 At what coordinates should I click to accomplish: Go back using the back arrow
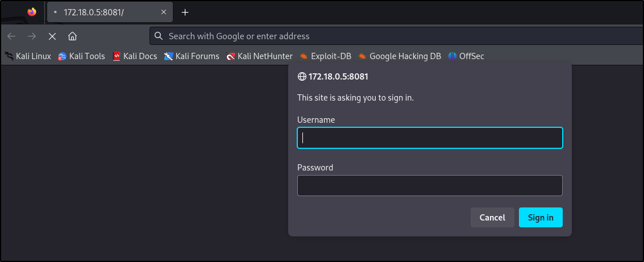11,36
